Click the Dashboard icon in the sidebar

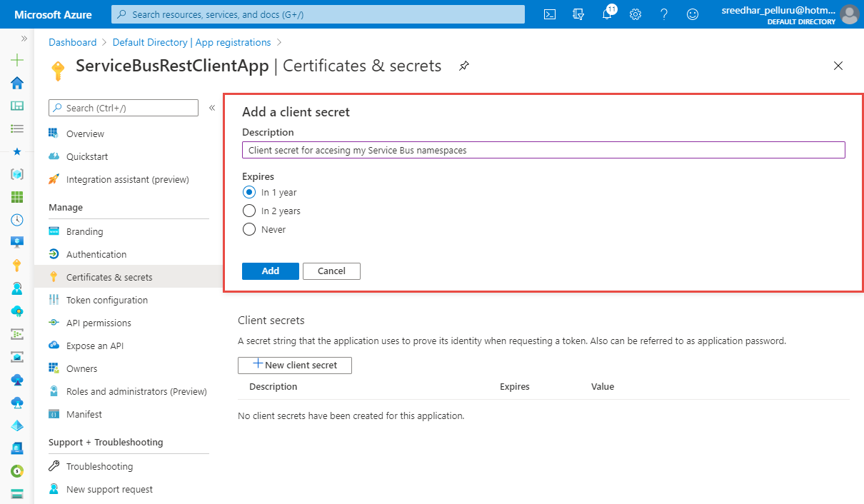16,106
